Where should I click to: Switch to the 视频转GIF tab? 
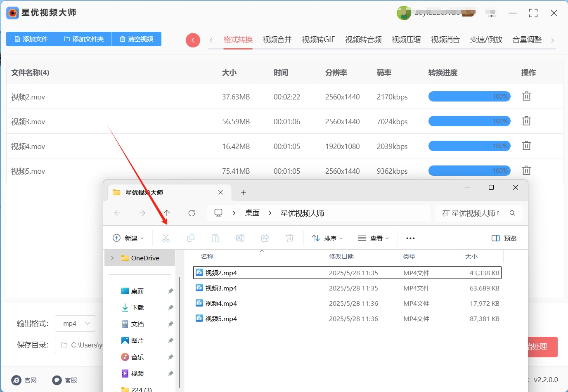click(318, 40)
